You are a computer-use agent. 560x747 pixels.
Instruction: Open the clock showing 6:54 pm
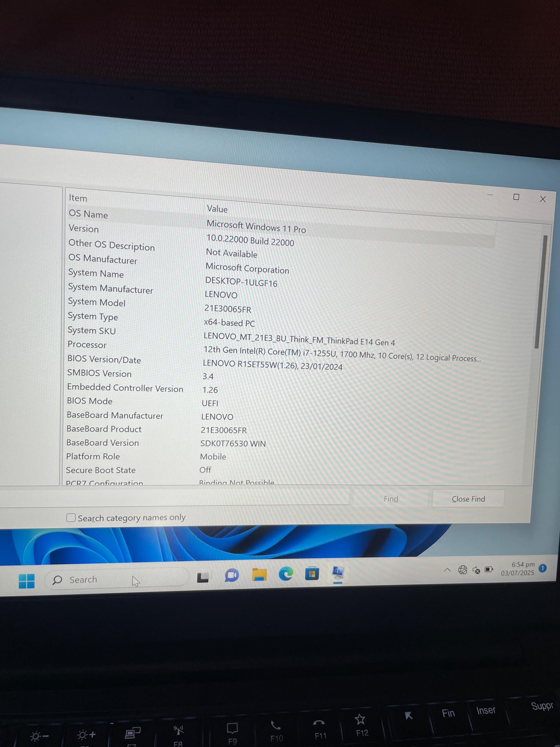pyautogui.click(x=518, y=569)
